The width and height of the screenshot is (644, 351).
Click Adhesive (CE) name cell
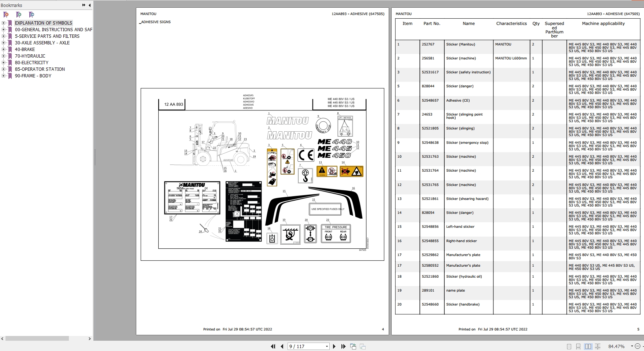pyautogui.click(x=458, y=100)
